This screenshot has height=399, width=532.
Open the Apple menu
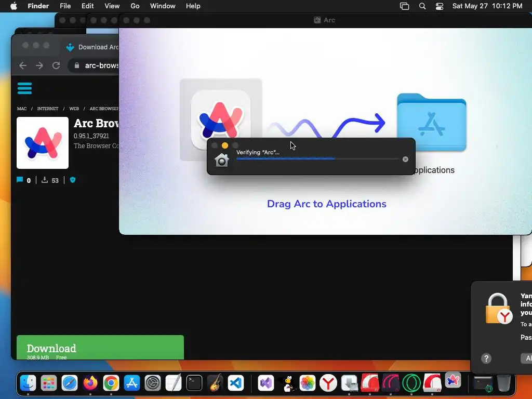(x=14, y=6)
